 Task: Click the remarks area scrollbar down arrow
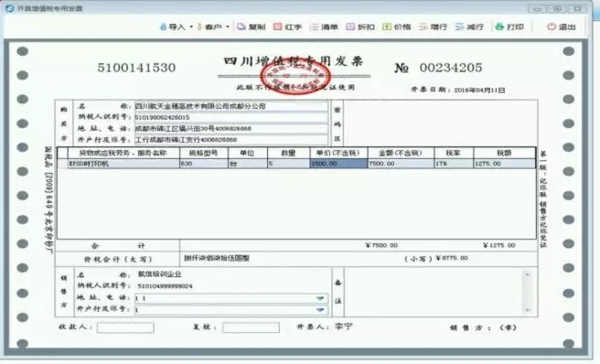(x=527, y=310)
